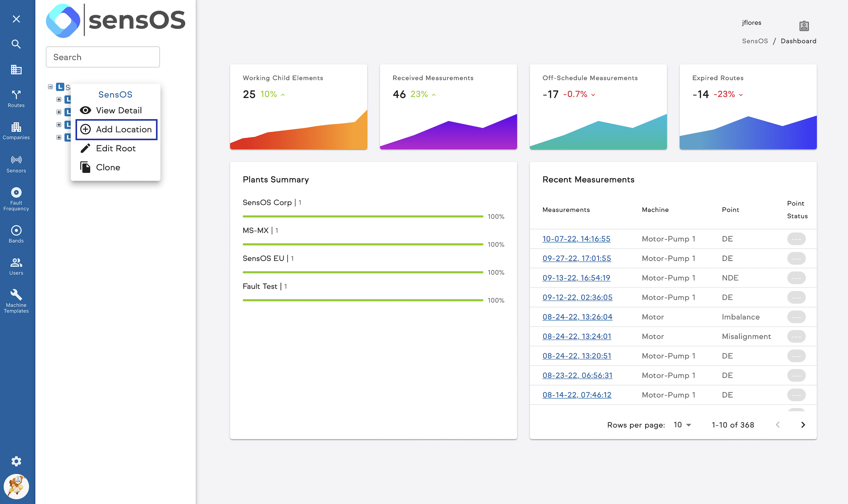Open the Working Child Elements card
Image resolution: width=848 pixels, height=504 pixels.
tap(298, 107)
